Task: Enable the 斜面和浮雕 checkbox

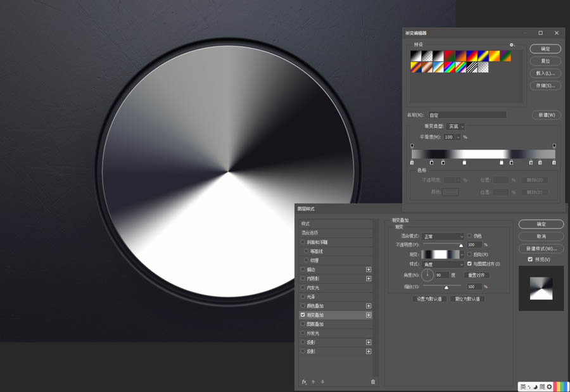Action: pos(303,242)
